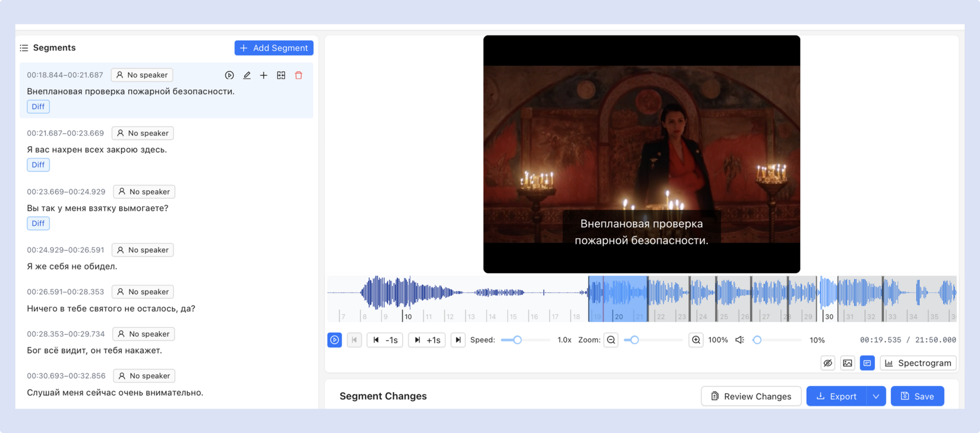Choose a speaker for the 00:30.693 segment
980x433 pixels.
pyautogui.click(x=144, y=376)
